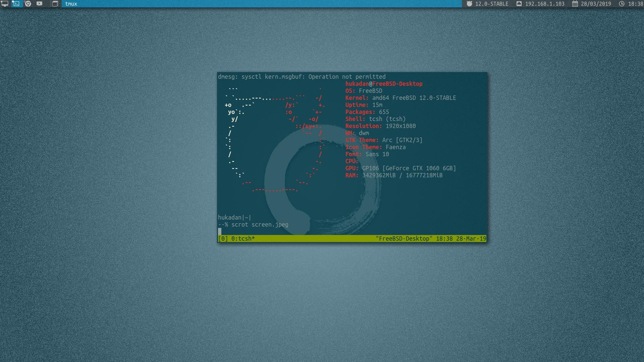Click the tmux window title in bar
The height and width of the screenshot is (362, 644).
71,4
